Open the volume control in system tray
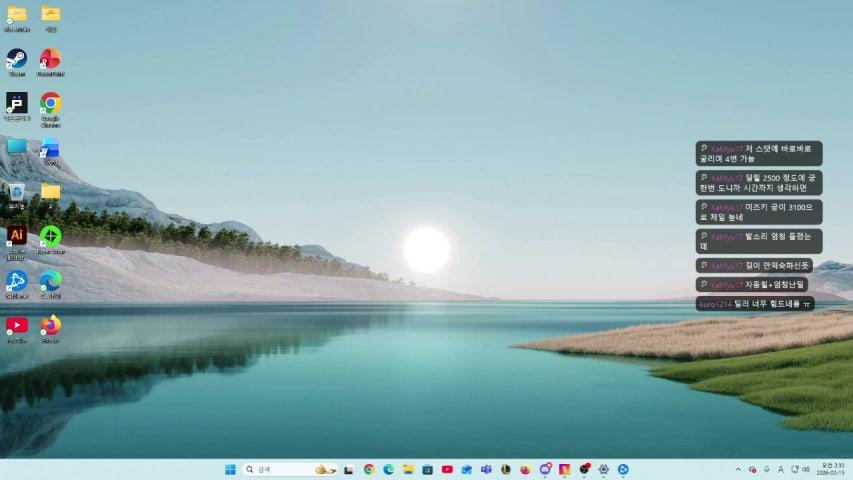Image resolution: width=853 pixels, height=480 pixels. pos(807,469)
